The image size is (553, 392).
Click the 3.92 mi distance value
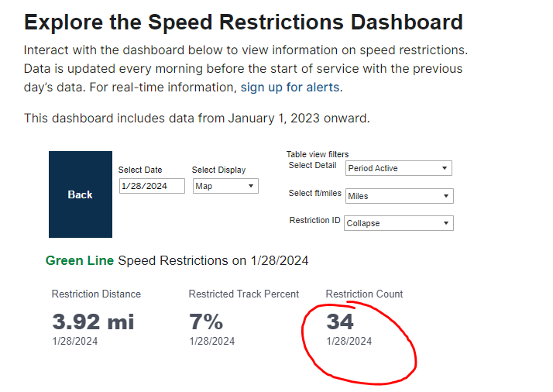point(93,322)
